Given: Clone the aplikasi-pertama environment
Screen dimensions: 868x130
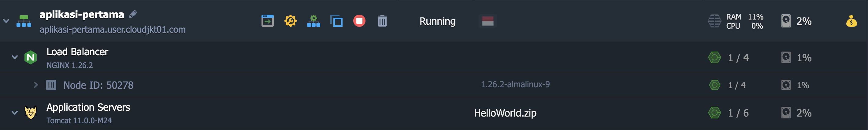Looking at the screenshot, I should point(336,21).
